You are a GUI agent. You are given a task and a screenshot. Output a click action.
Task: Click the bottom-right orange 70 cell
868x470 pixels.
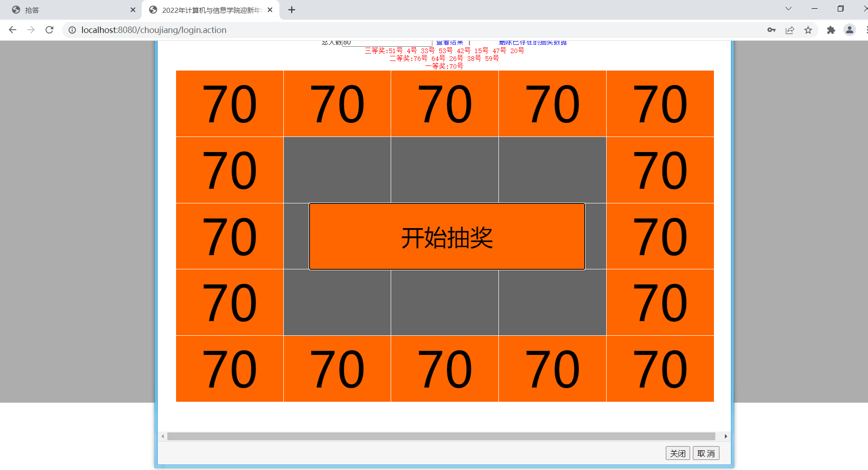(660, 369)
